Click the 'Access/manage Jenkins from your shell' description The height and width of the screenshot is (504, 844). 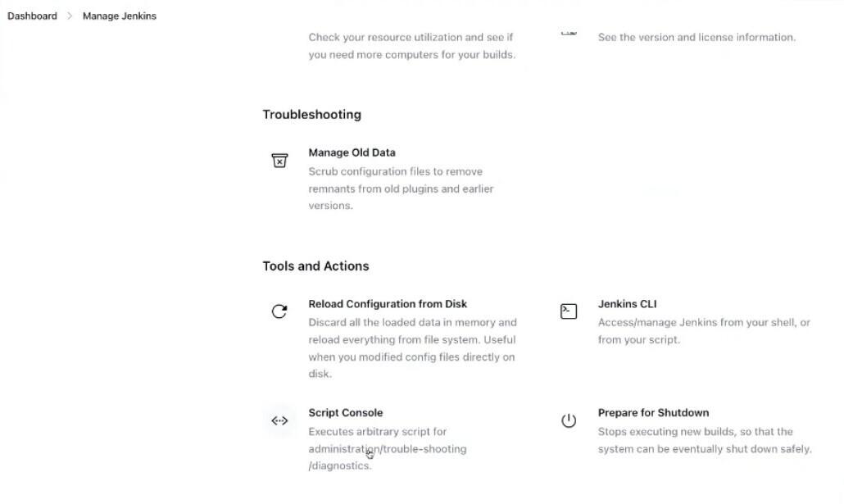click(704, 330)
